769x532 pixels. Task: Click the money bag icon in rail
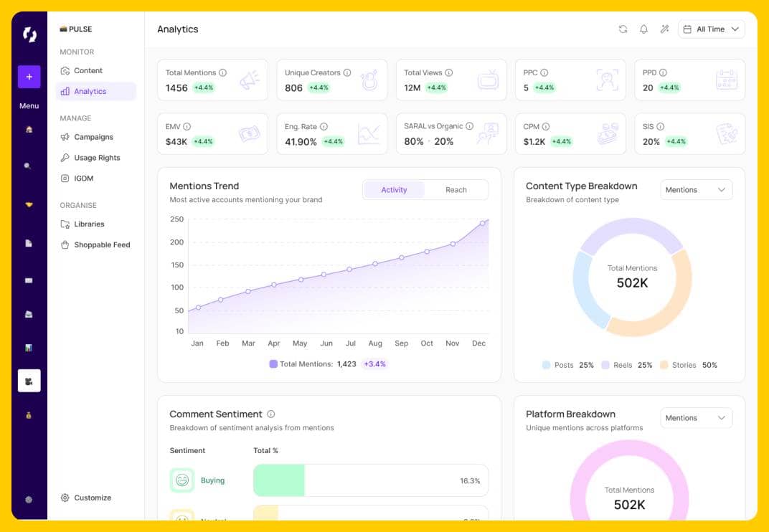pos(29,415)
